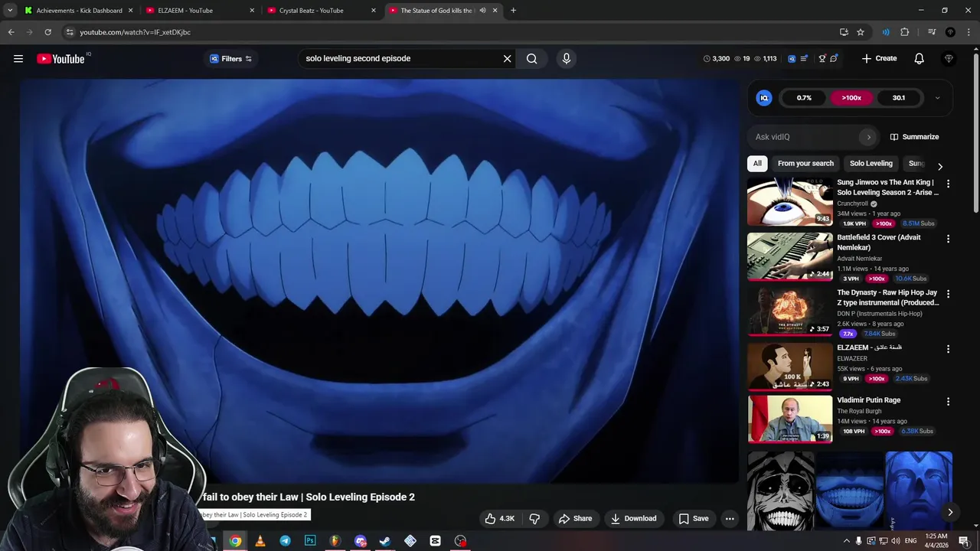Install this page as app icon
Screen dimensions: 980x551
[844, 32]
